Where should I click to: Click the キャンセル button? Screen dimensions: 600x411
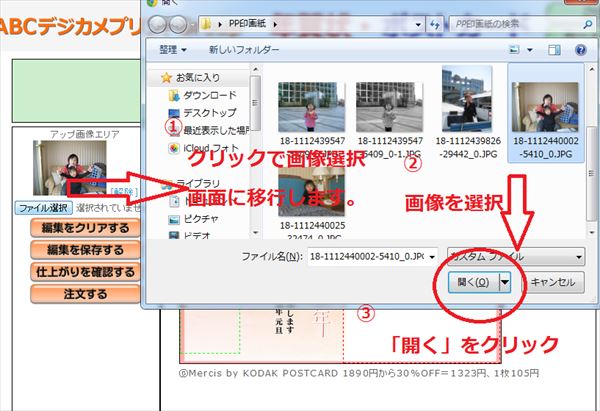(x=553, y=282)
